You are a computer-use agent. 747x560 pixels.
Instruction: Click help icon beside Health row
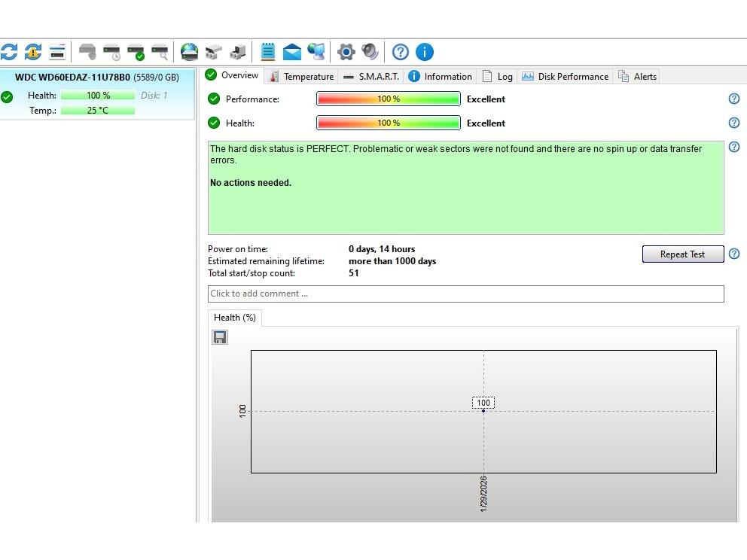pos(734,123)
